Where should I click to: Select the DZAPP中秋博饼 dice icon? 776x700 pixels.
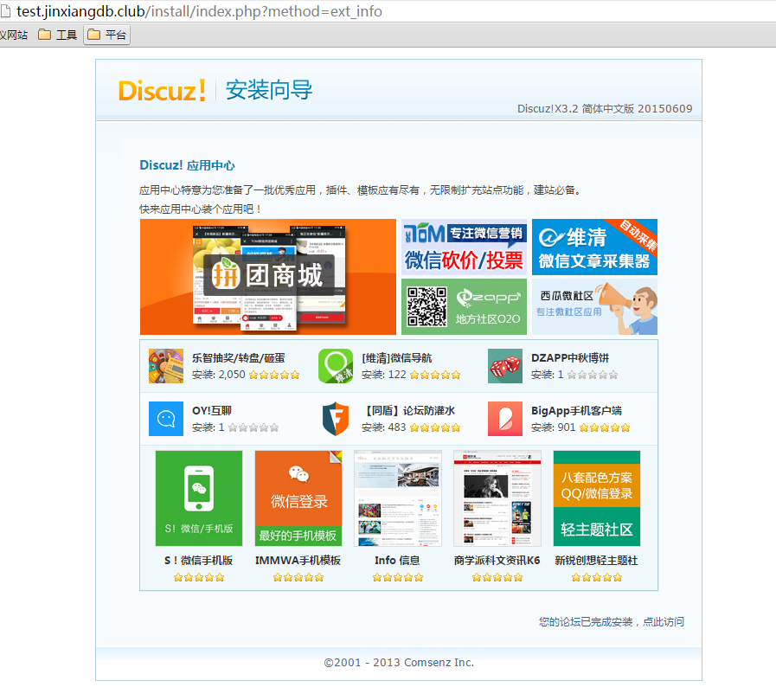tap(504, 366)
